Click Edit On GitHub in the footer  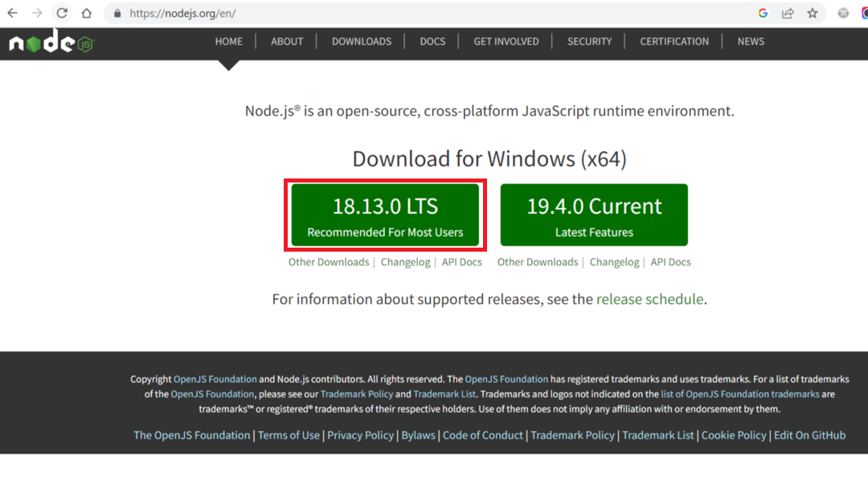[809, 436]
